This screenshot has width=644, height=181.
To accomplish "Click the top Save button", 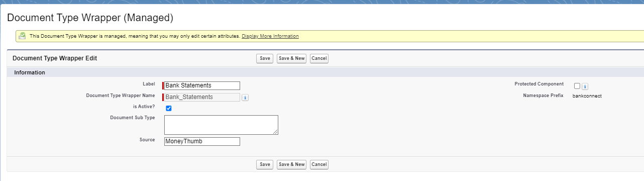I will [265, 58].
